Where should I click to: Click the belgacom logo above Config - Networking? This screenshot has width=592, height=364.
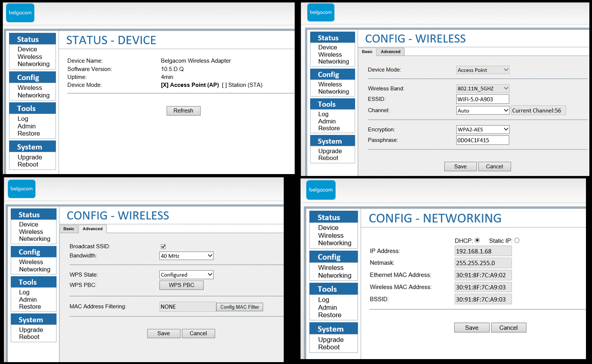(x=321, y=190)
